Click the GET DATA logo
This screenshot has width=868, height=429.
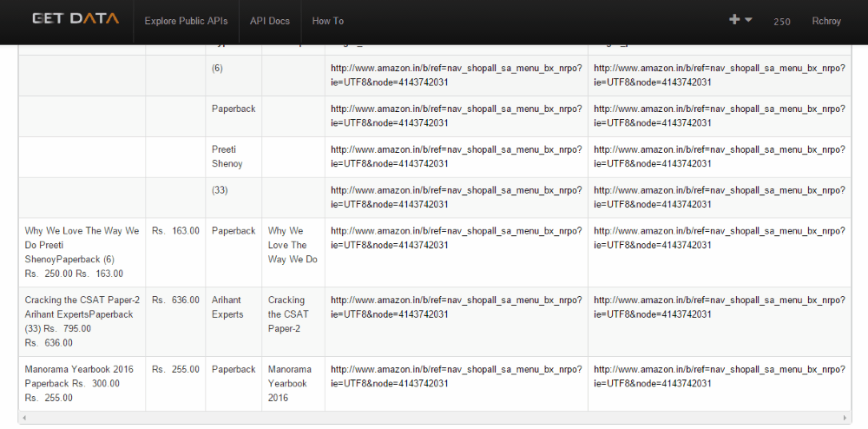coord(76,18)
